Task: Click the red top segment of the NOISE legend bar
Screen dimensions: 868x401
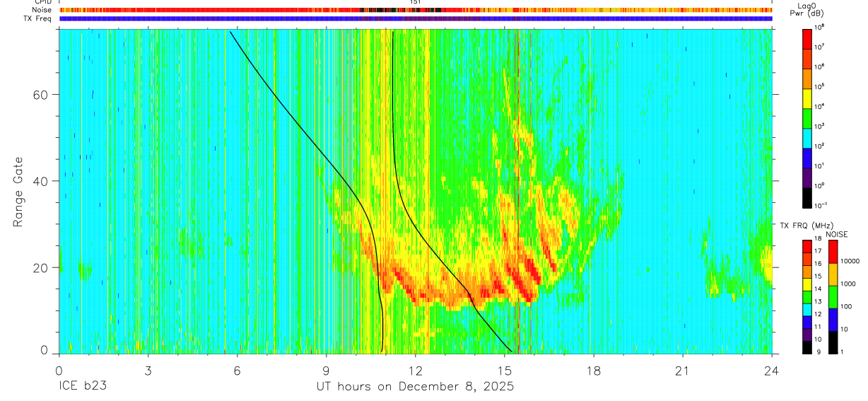Action: 833,251
